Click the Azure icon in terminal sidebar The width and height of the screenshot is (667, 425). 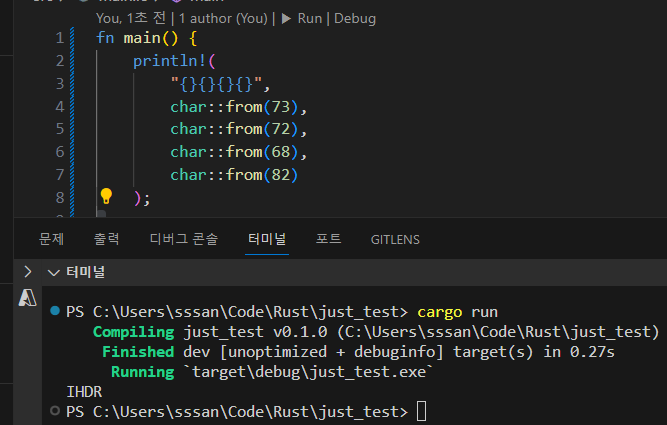point(28,297)
